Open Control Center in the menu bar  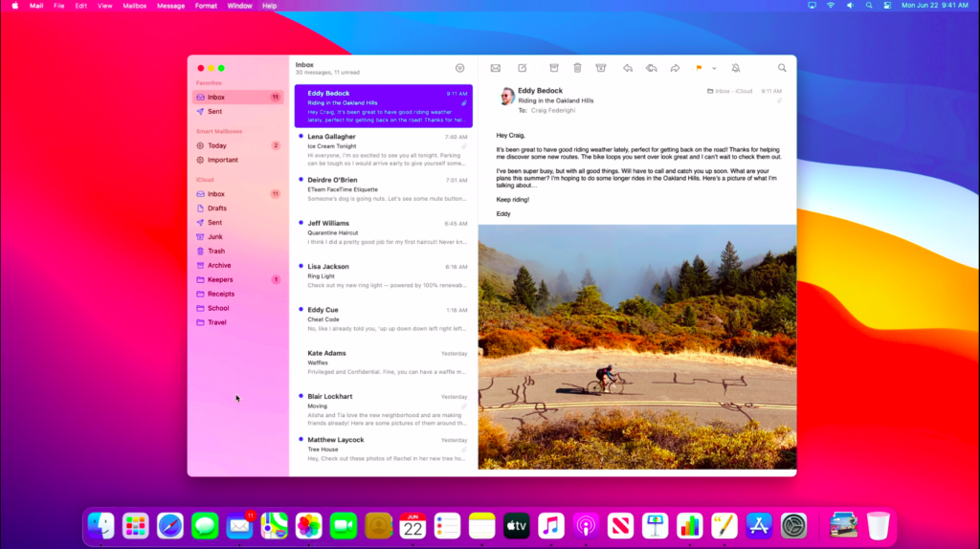click(x=887, y=6)
